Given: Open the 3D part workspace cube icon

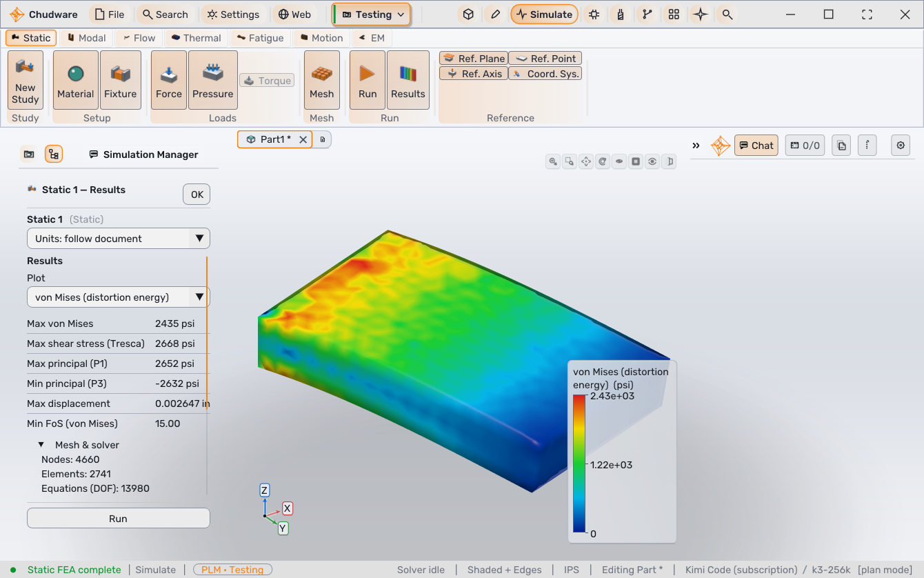Looking at the screenshot, I should (x=468, y=14).
